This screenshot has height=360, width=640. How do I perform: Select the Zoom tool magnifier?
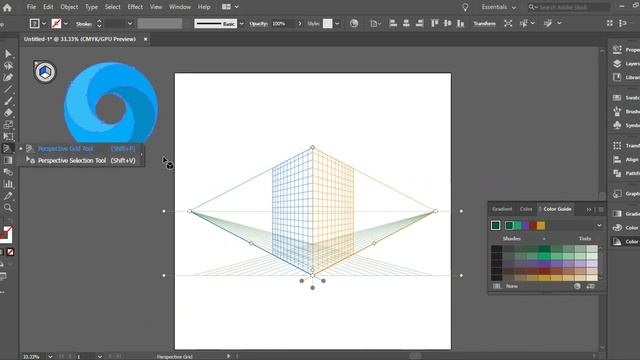click(8, 208)
